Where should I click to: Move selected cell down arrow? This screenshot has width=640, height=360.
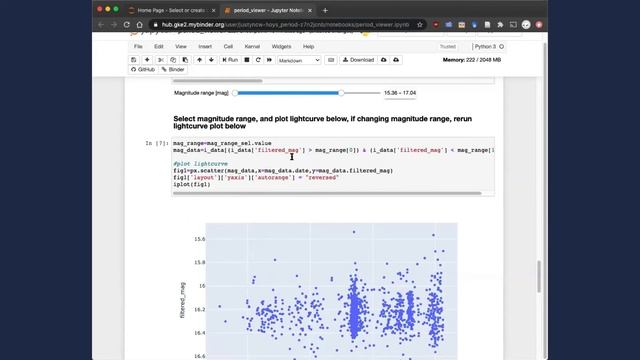(211, 60)
